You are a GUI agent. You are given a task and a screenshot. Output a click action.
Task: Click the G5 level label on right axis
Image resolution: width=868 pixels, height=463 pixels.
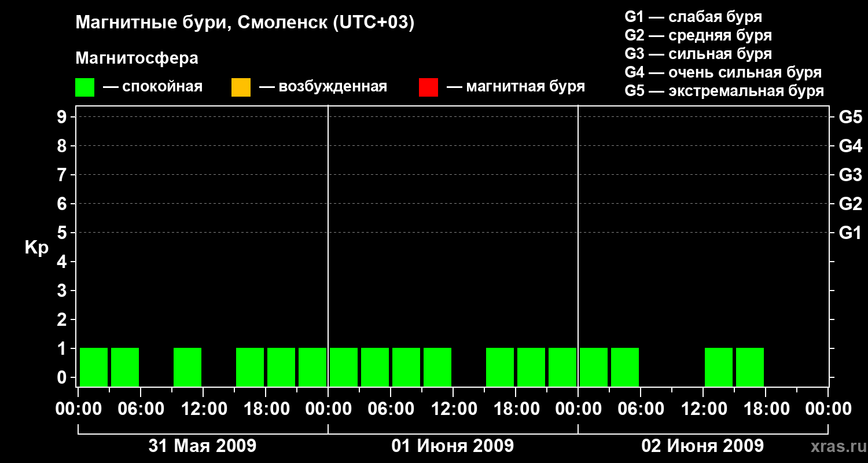[850, 117]
